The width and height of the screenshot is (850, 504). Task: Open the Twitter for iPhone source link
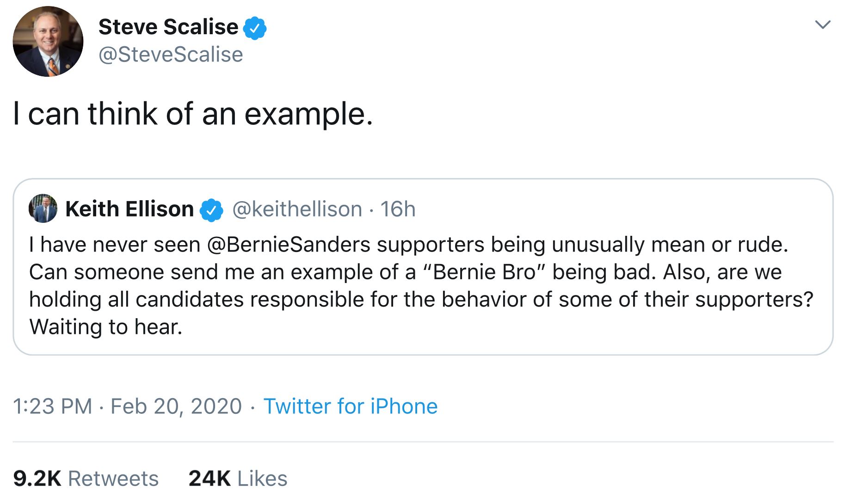(350, 406)
